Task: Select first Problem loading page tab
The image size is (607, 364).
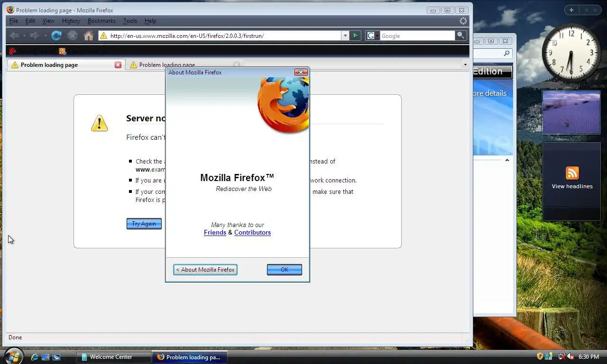Action: pos(65,65)
